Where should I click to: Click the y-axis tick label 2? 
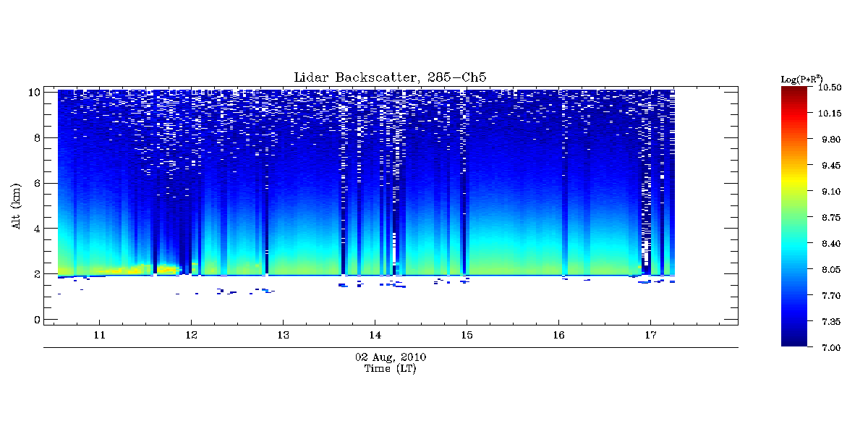pyautogui.click(x=35, y=274)
